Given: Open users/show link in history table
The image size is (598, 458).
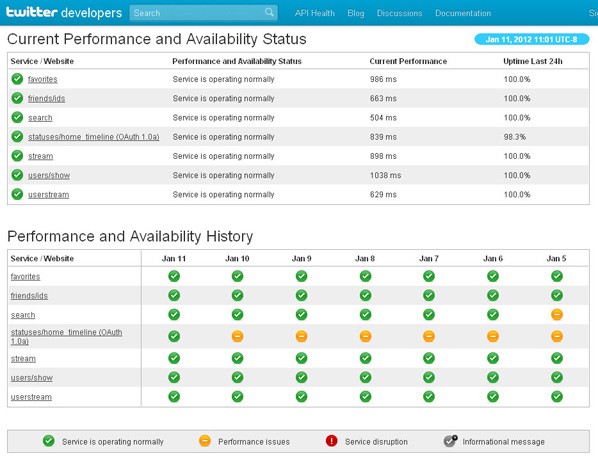Looking at the screenshot, I should click(32, 378).
